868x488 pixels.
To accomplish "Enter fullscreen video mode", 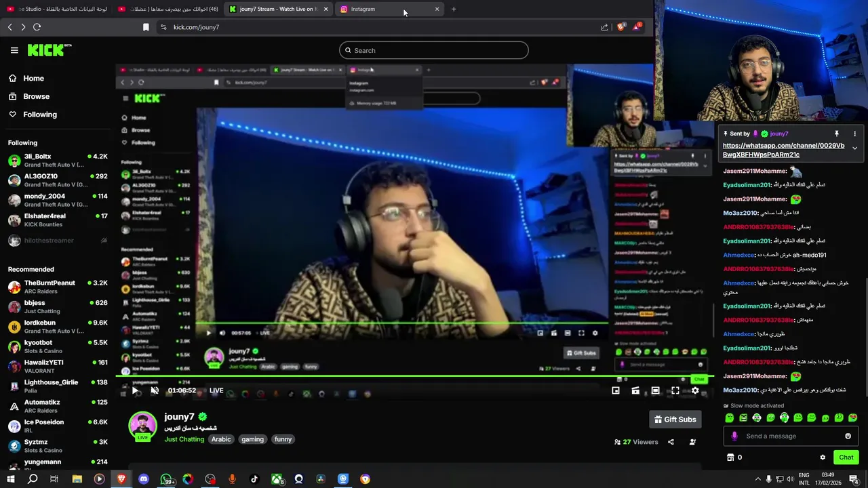I will pyautogui.click(x=675, y=390).
